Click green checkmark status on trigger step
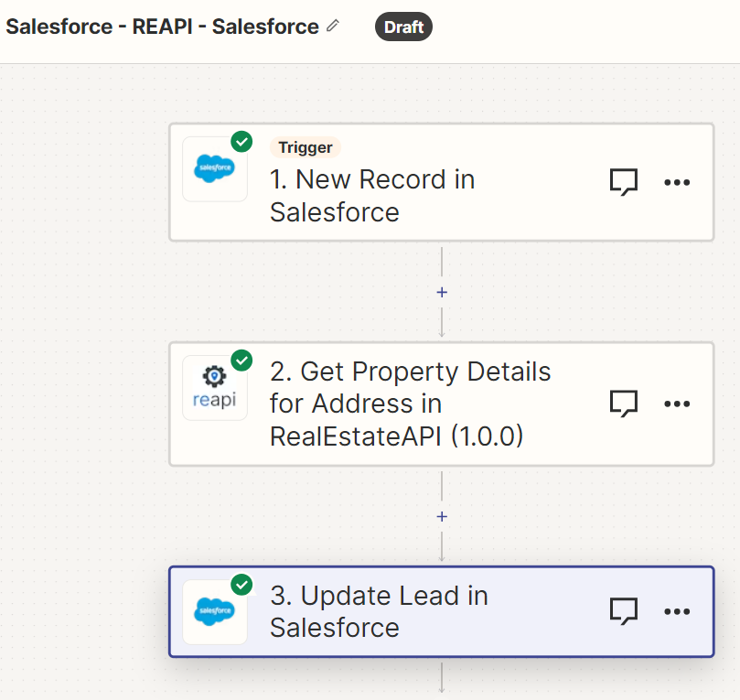740x700 pixels. [x=241, y=142]
